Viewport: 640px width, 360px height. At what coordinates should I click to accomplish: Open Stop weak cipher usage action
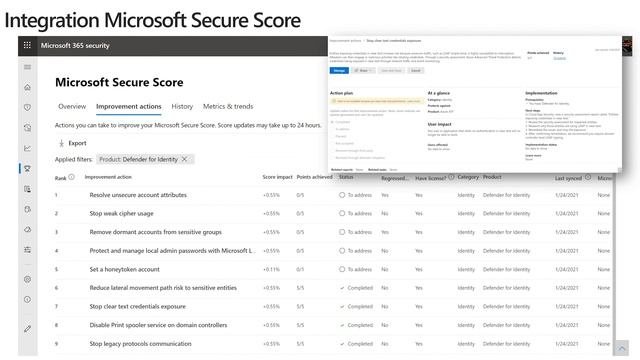tap(122, 213)
